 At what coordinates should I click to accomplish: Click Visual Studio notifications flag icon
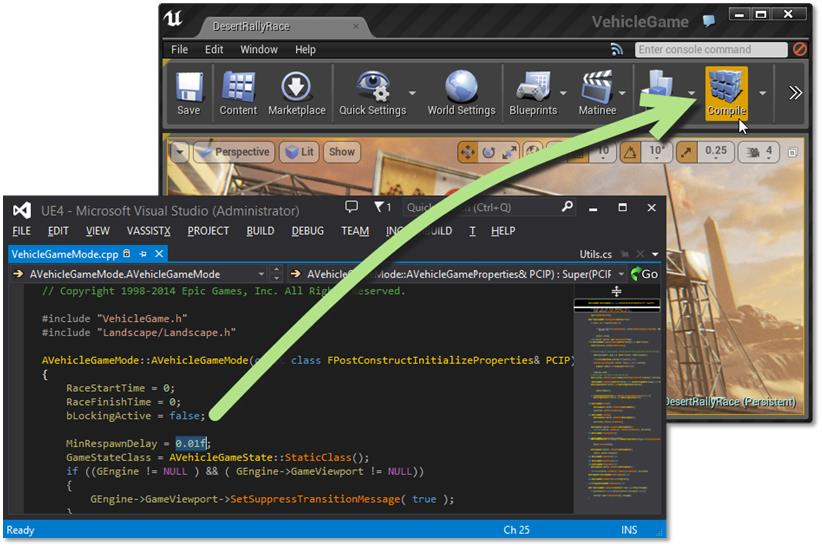(x=382, y=207)
